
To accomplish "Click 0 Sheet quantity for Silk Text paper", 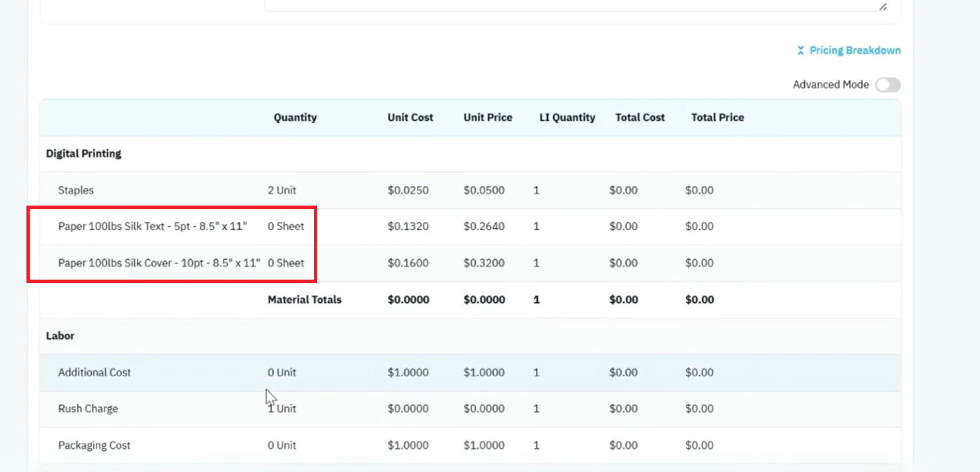I will (286, 226).
